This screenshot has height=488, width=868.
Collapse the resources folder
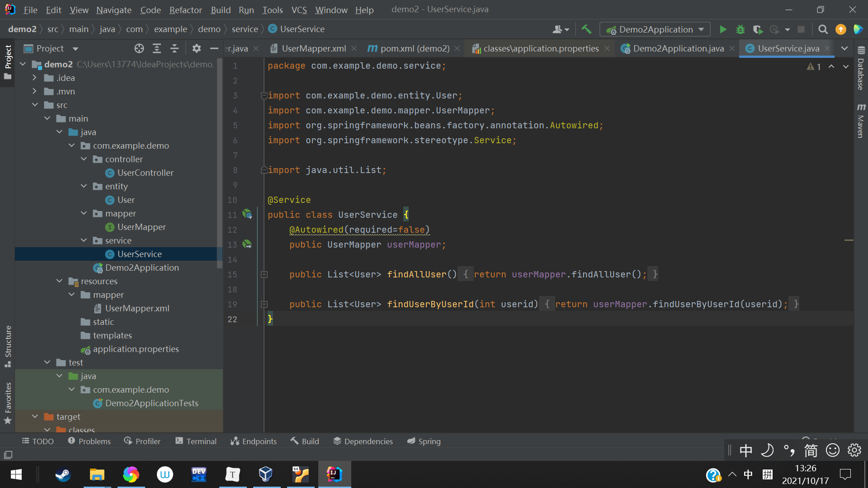point(59,281)
